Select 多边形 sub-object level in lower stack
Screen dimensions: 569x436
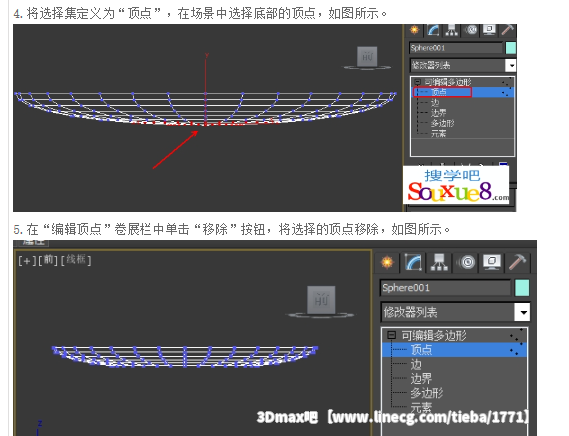427,393
